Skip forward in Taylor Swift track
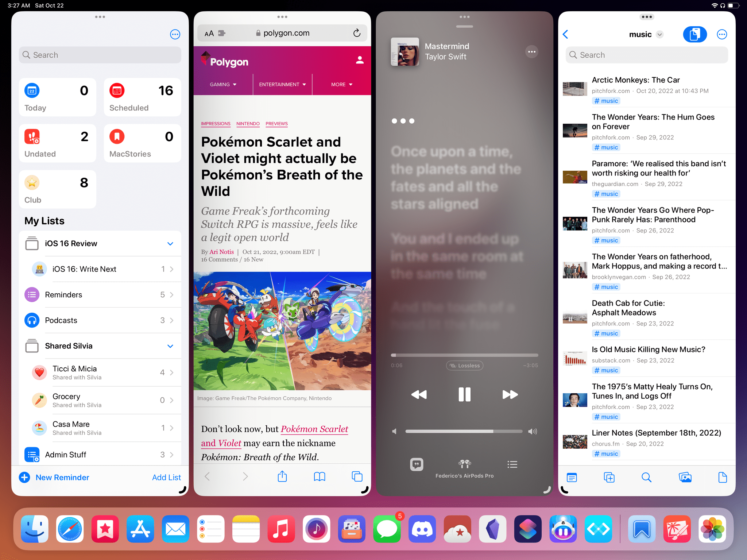Image resolution: width=747 pixels, height=560 pixels. click(x=508, y=394)
